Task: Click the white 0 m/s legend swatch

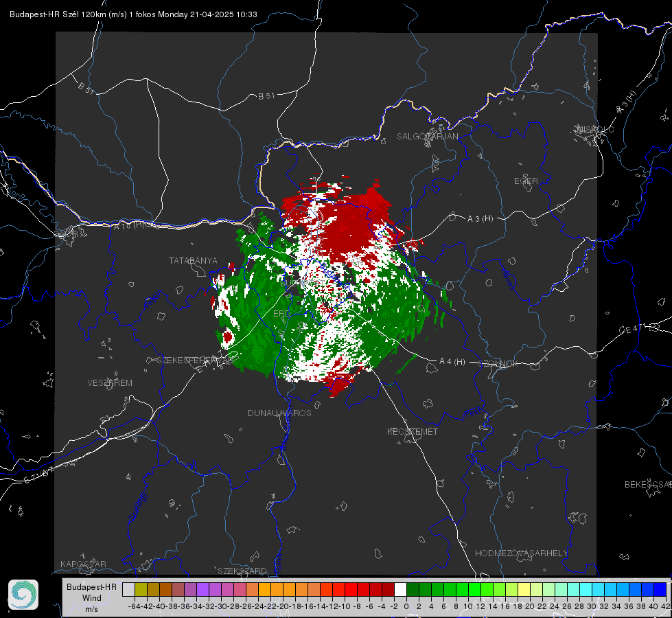Action: click(400, 590)
